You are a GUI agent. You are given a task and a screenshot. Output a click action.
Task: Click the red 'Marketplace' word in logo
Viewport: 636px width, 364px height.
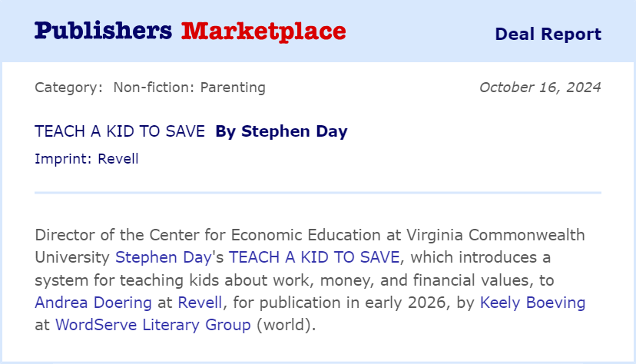coord(263,31)
